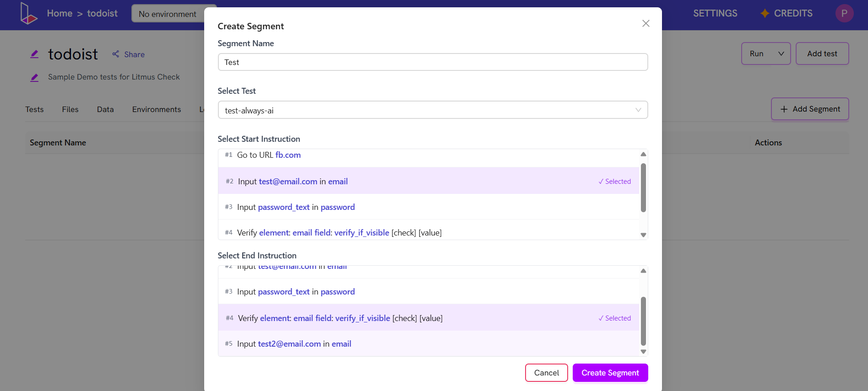Click the Run button label
This screenshot has width=868, height=391.
click(756, 54)
